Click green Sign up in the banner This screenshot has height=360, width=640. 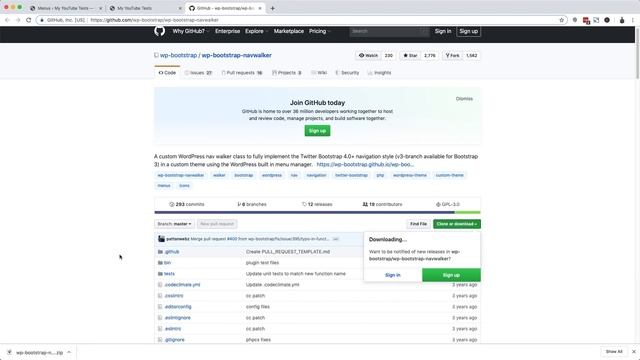click(317, 131)
